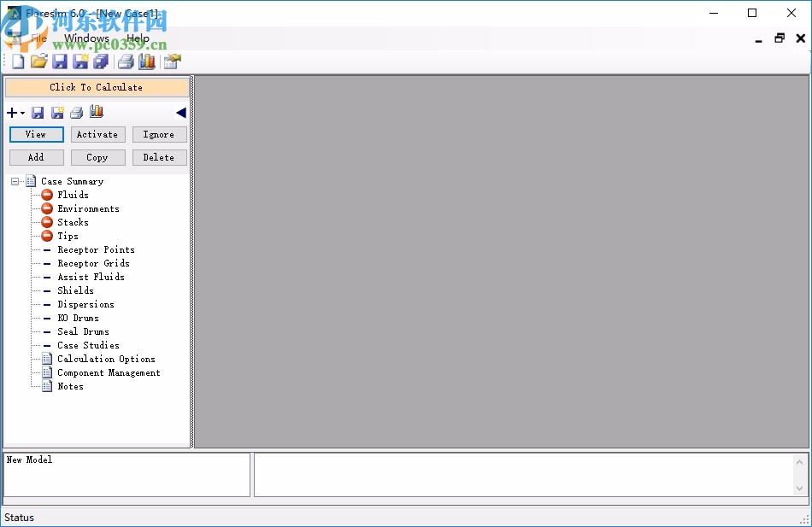
Task: Open the bar chart report icon in the main toolbar
Action: [x=147, y=61]
